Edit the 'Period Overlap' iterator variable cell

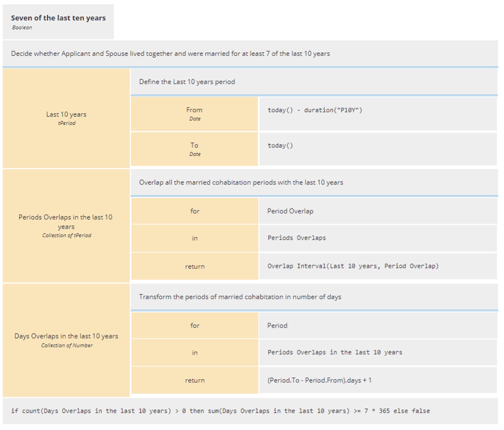coord(290,211)
